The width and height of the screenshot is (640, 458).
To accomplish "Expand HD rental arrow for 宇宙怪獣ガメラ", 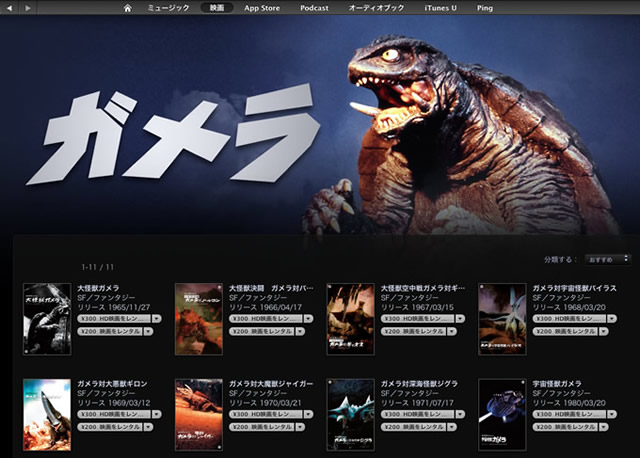I will (612, 414).
